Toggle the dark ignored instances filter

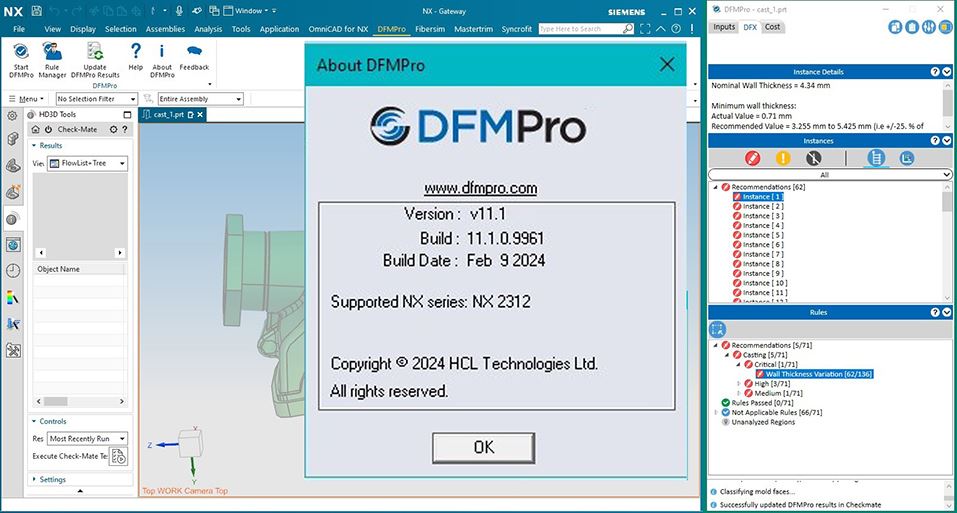tap(813, 159)
